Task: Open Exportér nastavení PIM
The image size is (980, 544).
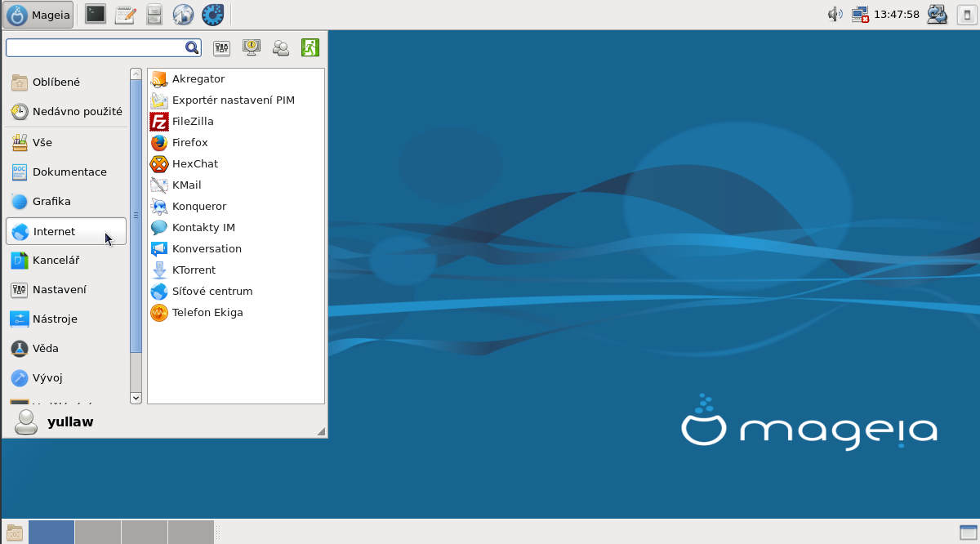Action: pos(236,100)
